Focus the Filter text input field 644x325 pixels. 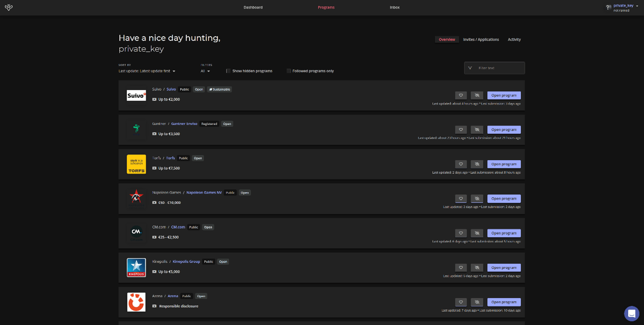tap(499, 68)
